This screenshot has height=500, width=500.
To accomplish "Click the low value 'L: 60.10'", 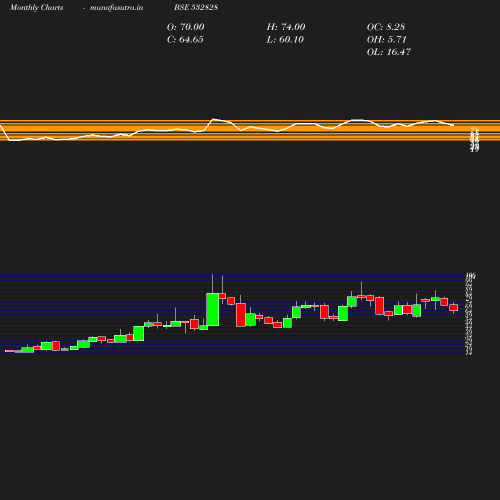I will coord(285,40).
